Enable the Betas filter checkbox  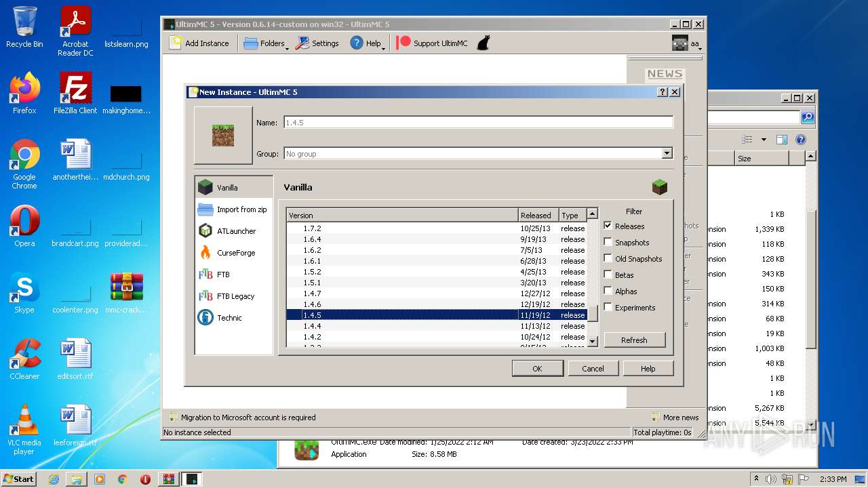point(608,274)
